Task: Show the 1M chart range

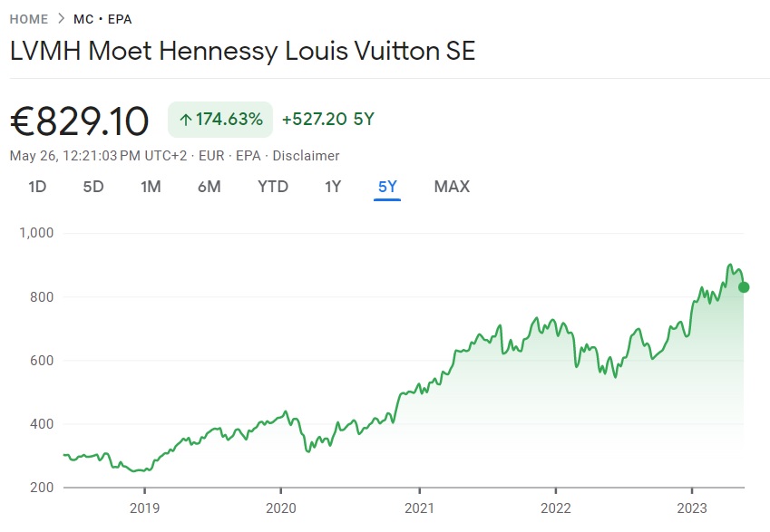Action: pyautogui.click(x=151, y=187)
